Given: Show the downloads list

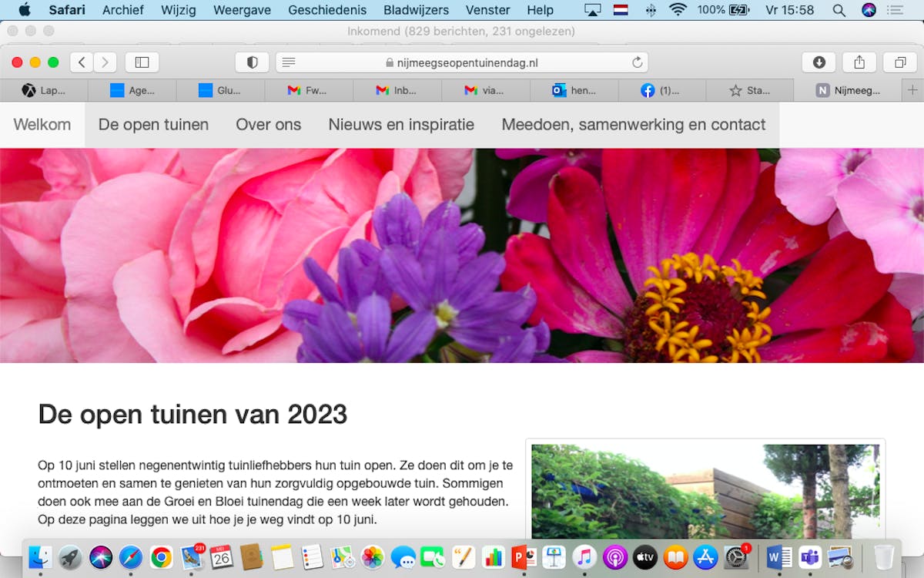Looking at the screenshot, I should pyautogui.click(x=819, y=62).
